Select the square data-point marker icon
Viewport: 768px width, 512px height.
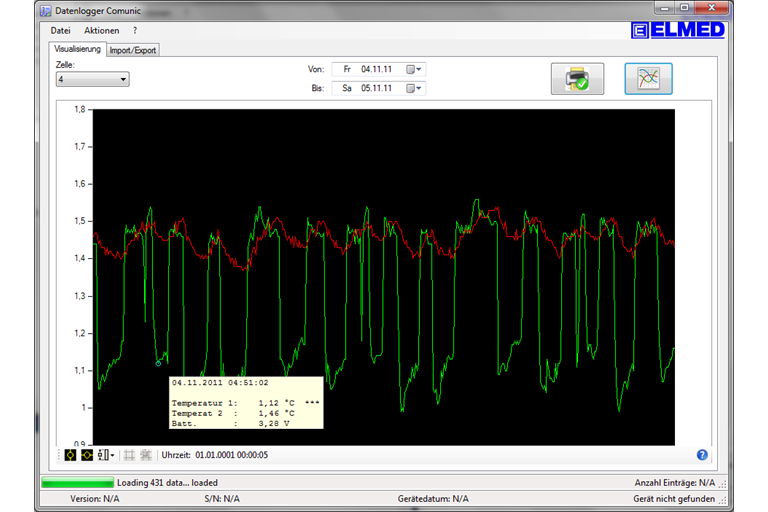[71, 455]
